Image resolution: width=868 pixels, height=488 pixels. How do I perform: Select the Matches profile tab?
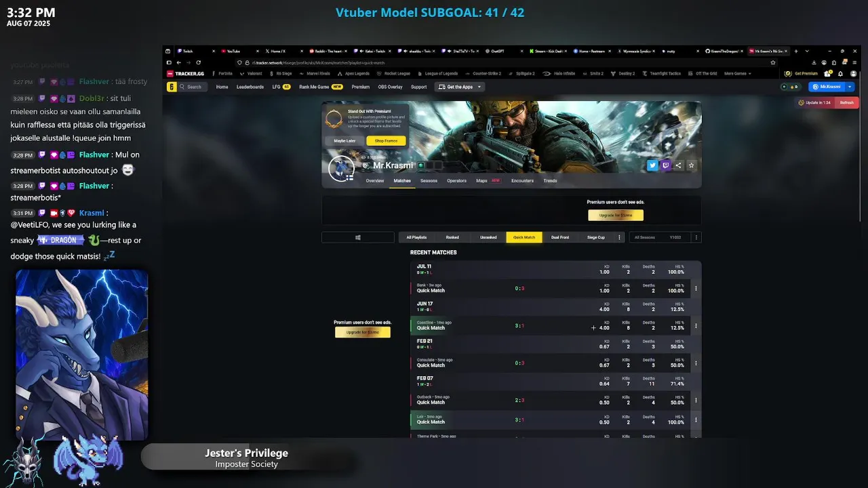click(402, 181)
